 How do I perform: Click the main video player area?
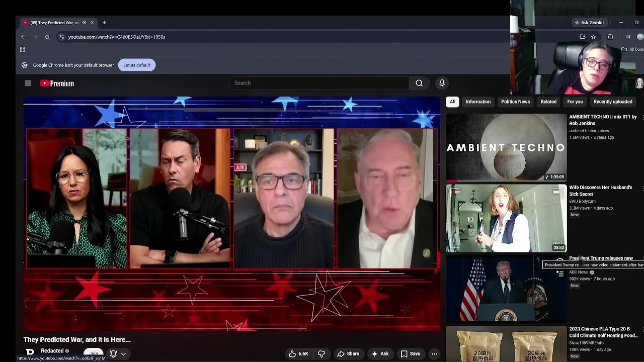click(x=232, y=214)
